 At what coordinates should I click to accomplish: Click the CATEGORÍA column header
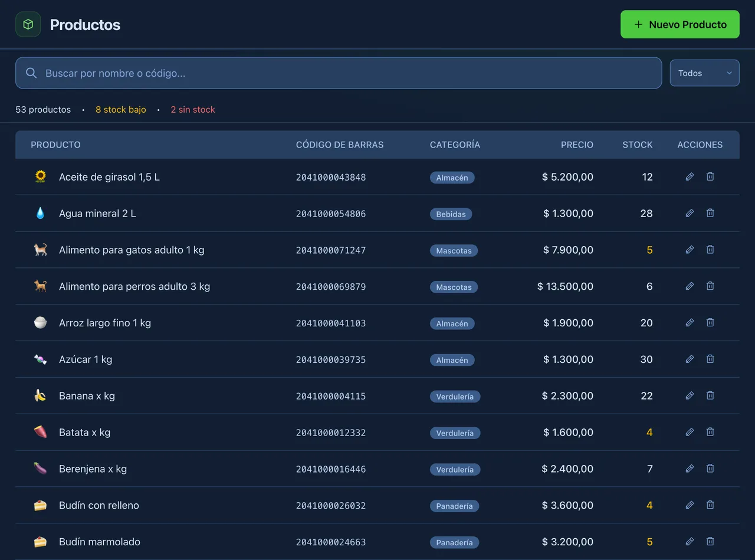[455, 145]
